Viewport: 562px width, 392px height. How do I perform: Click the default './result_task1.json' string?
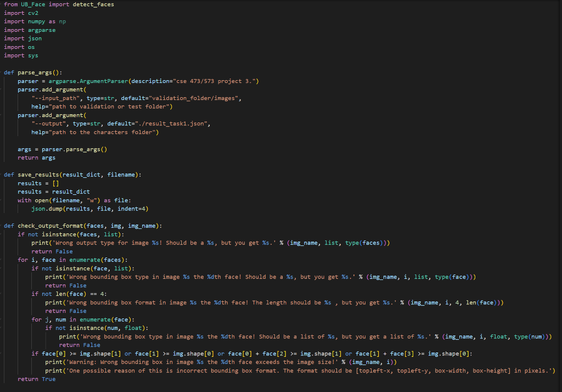(171, 124)
